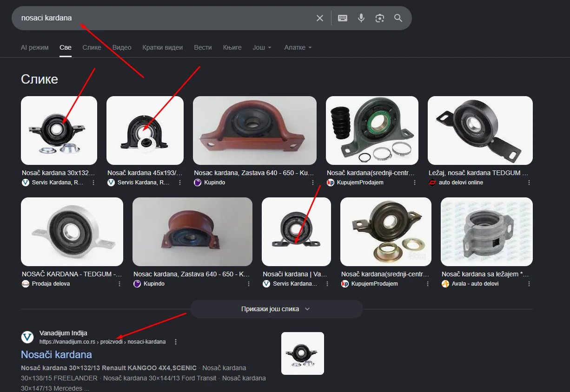Screen dimensions: 570x392
Task: Open the NOSAČ KARDANA - TEDGUM silver thumbnail
Action: 72,232
